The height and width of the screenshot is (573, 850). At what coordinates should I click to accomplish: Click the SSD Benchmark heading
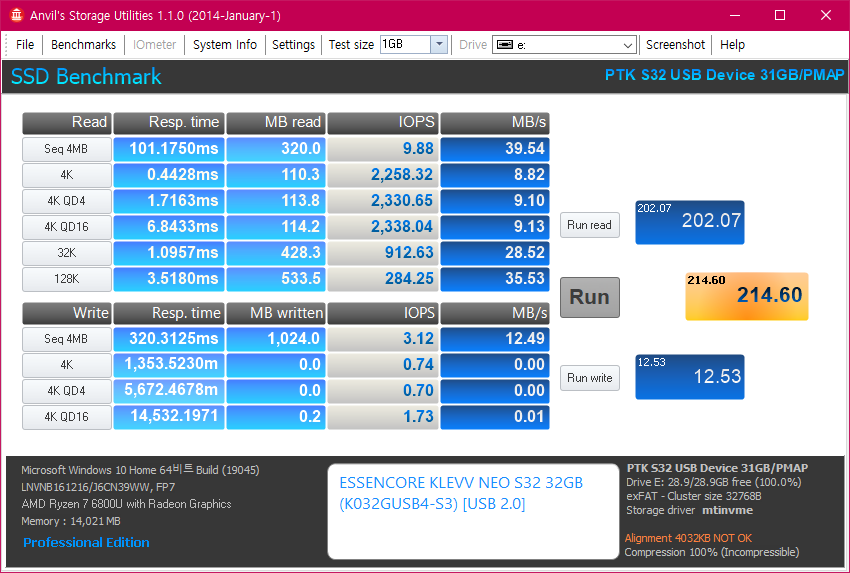tap(86, 76)
